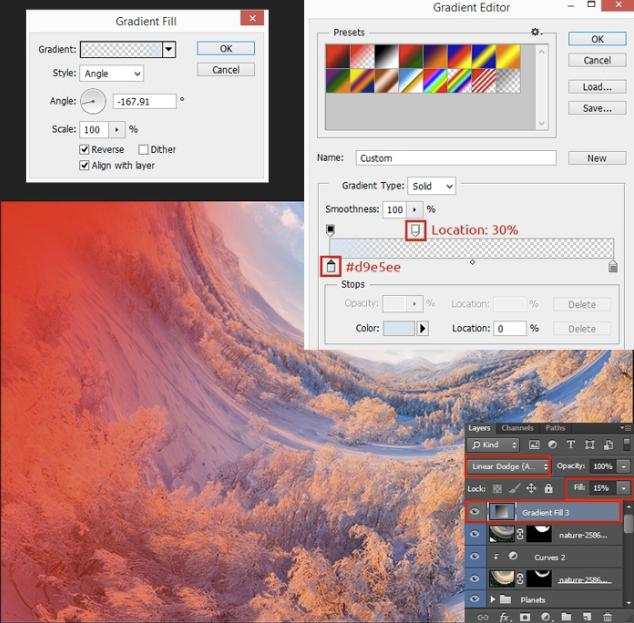Click new adjustment layer icon at bottom

tap(545, 617)
